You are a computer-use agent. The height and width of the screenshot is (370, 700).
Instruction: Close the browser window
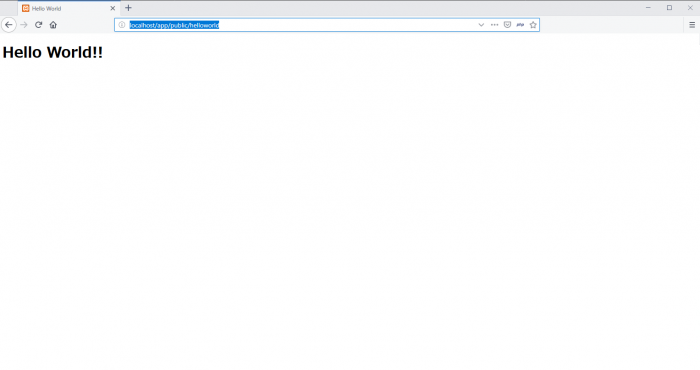690,8
